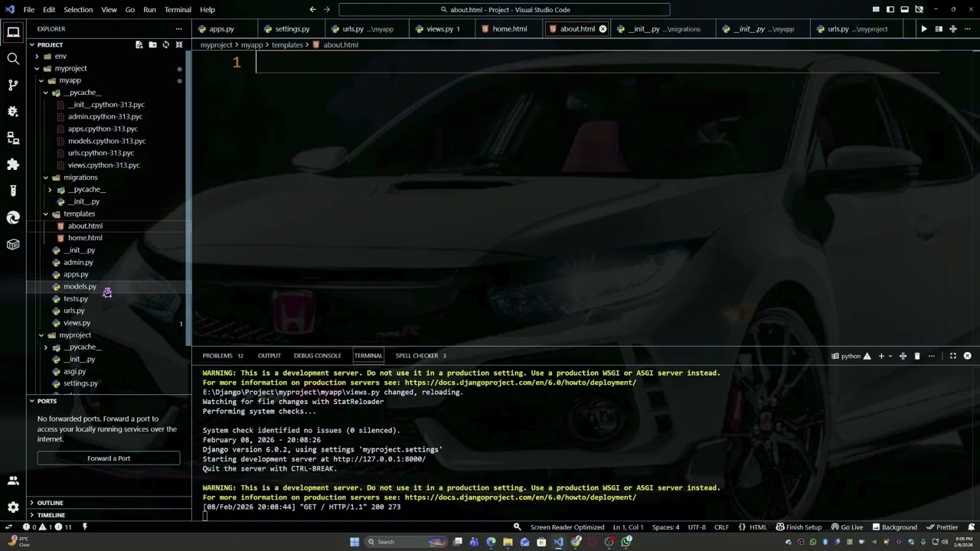Screen dimensions: 980x551
Task: Open the DEBUG CONSOLE panel tab
Action: (317, 356)
